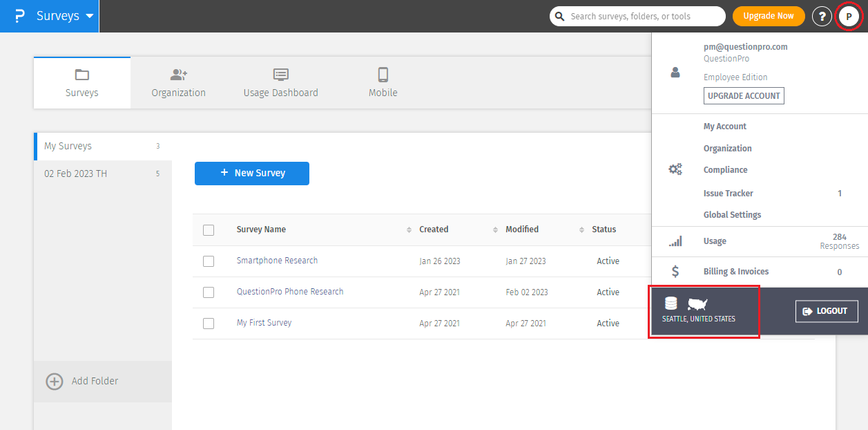This screenshot has width=868, height=430.
Task: Open My Account from profile menu
Action: click(725, 127)
